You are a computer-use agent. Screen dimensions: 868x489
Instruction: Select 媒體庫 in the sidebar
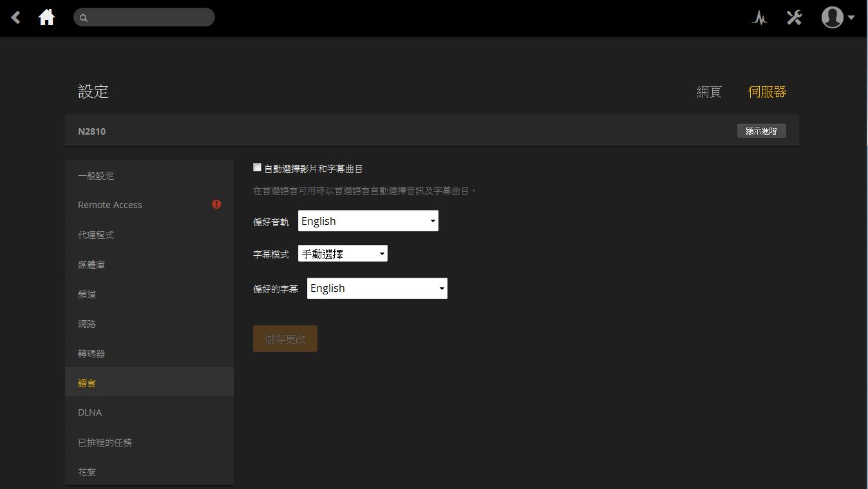click(x=149, y=264)
